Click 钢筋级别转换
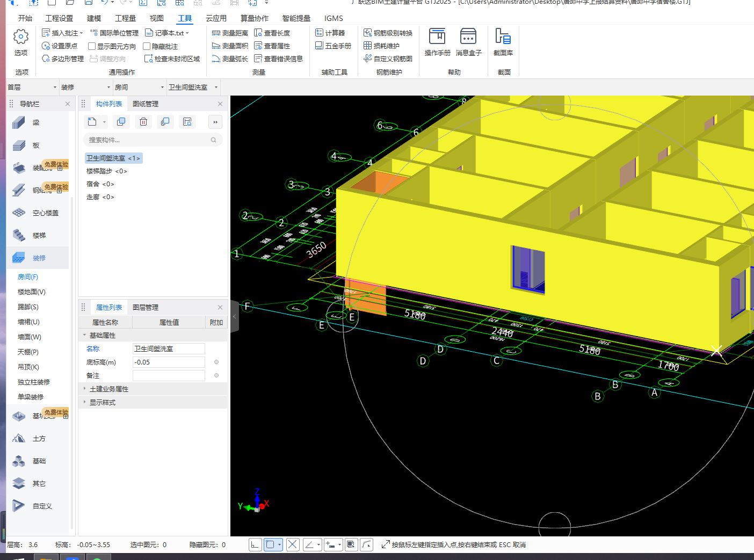754x560 pixels. tap(388, 33)
